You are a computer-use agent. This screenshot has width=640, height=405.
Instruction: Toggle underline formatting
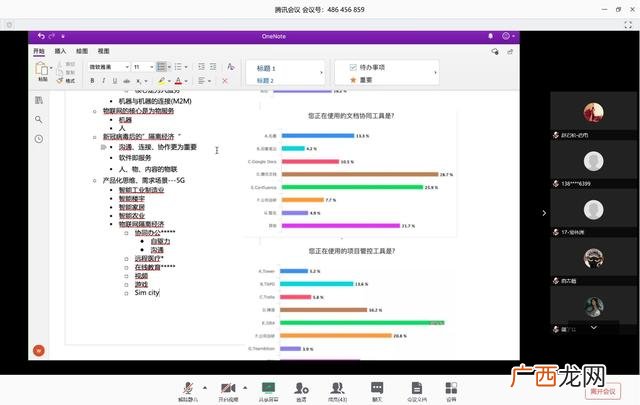(x=115, y=81)
